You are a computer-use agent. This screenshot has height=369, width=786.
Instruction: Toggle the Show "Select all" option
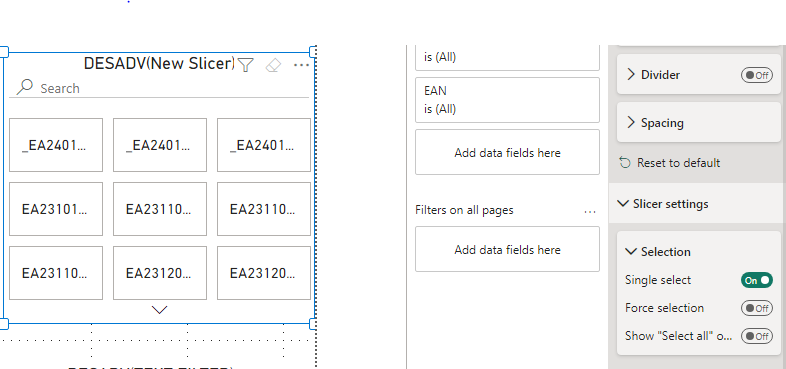(x=757, y=336)
